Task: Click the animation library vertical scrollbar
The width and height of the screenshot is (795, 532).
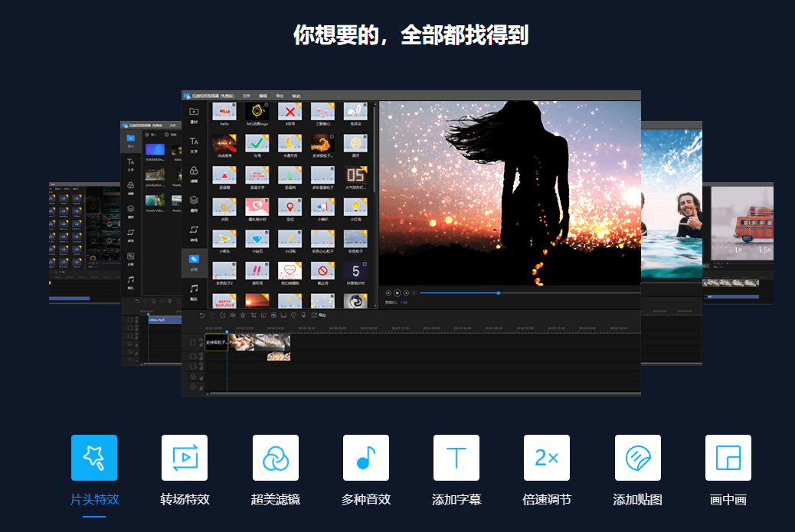Action: click(375, 148)
